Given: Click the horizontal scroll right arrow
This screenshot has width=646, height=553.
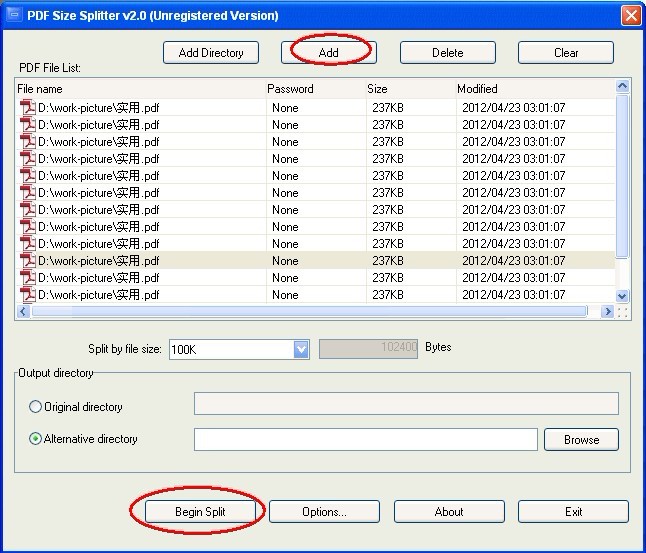Looking at the screenshot, I should tap(607, 312).
